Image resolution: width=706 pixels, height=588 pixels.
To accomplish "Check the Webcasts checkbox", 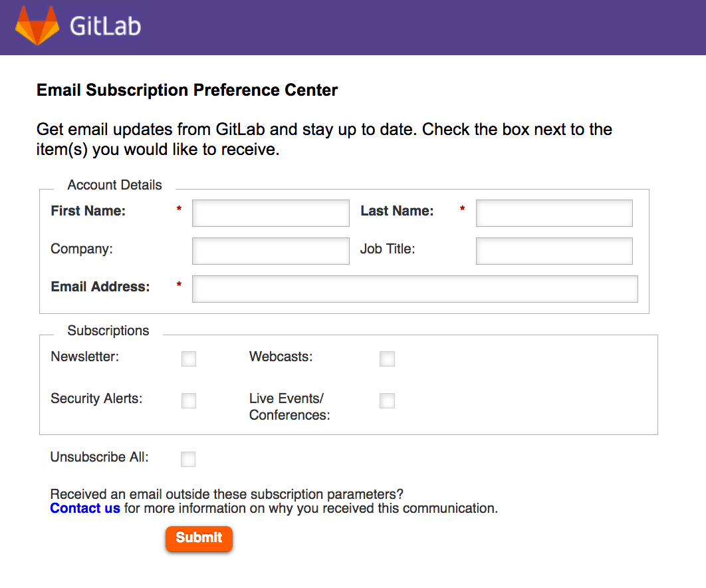I will [x=387, y=359].
